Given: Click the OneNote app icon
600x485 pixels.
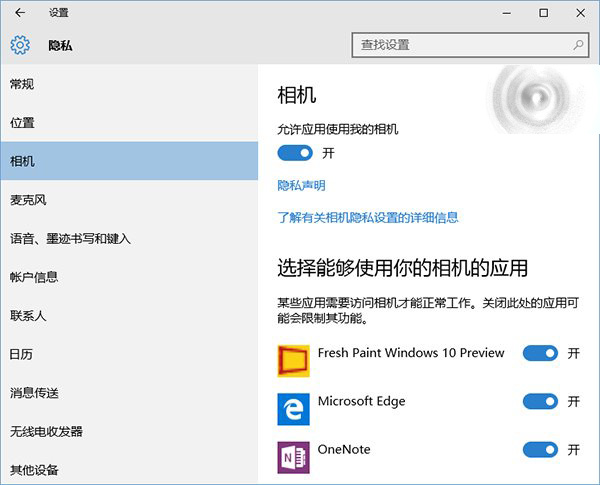Looking at the screenshot, I should [x=293, y=456].
